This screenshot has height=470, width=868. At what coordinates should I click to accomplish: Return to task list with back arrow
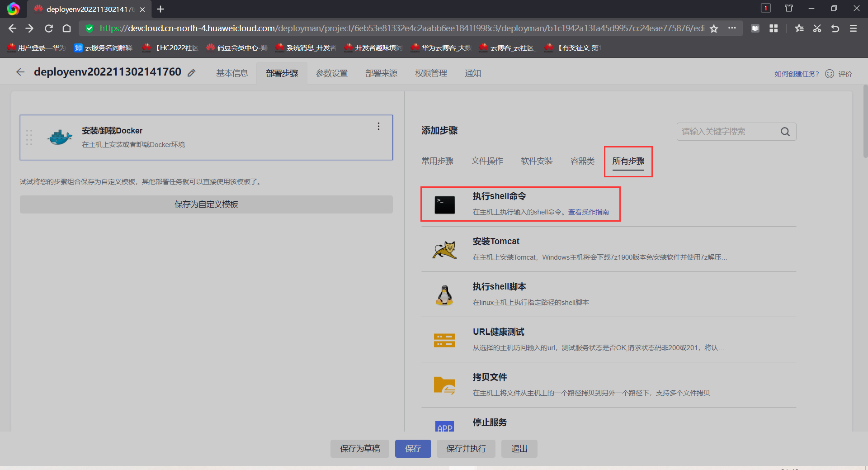(x=20, y=72)
